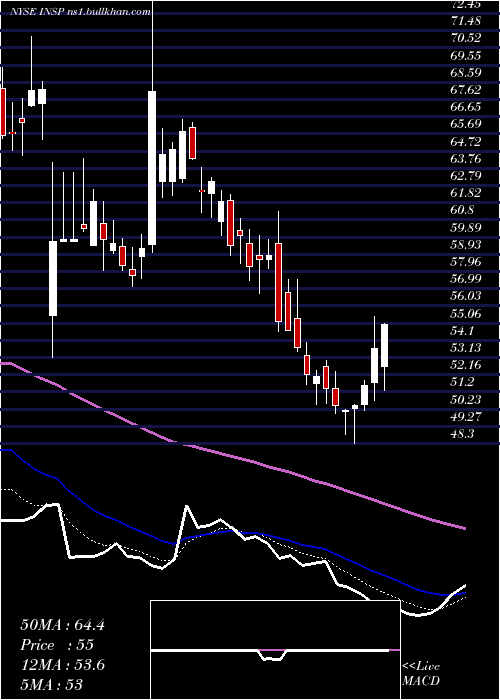Click the 65.69 price axis label

click(x=467, y=124)
